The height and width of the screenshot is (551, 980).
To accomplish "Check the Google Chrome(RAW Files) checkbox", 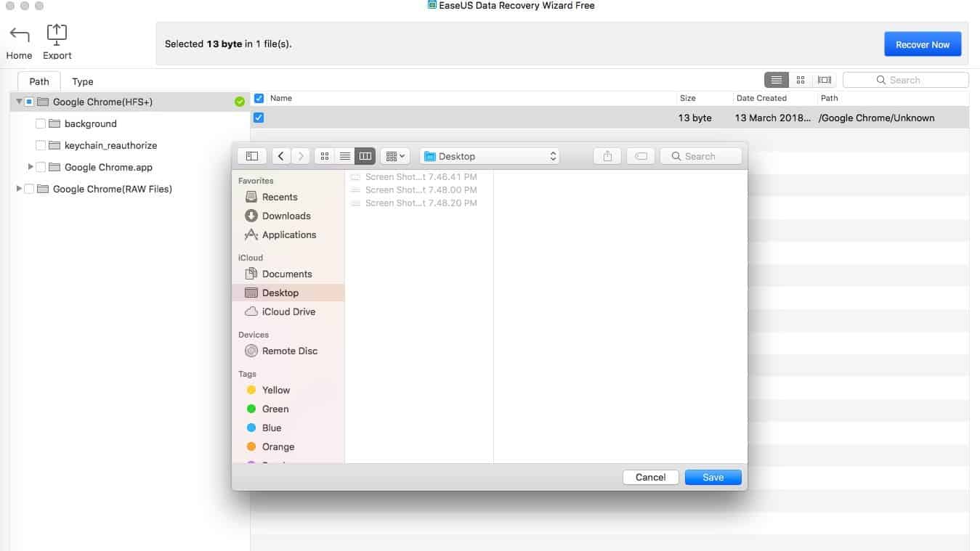I will point(29,189).
